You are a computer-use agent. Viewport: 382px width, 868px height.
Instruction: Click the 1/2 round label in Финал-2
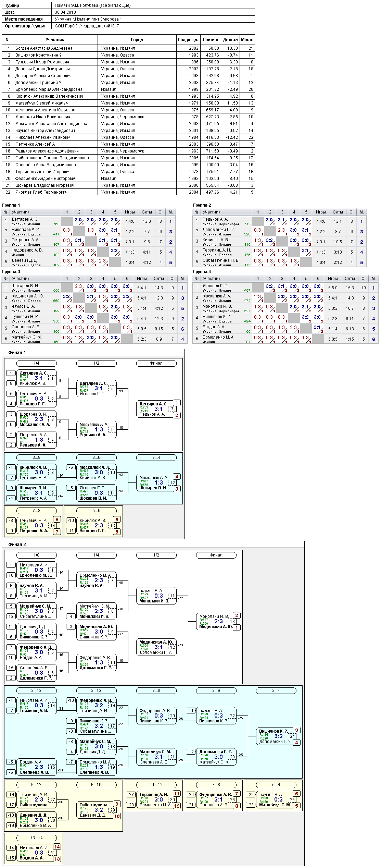[156, 555]
